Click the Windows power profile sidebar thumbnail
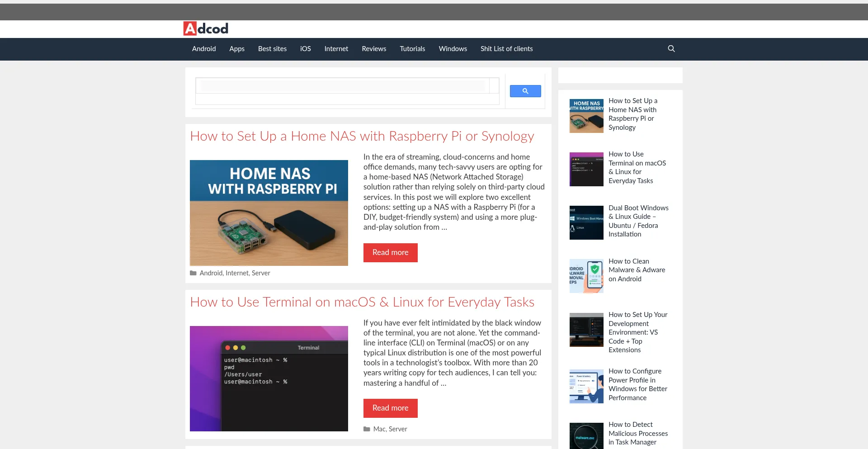 pyautogui.click(x=586, y=387)
